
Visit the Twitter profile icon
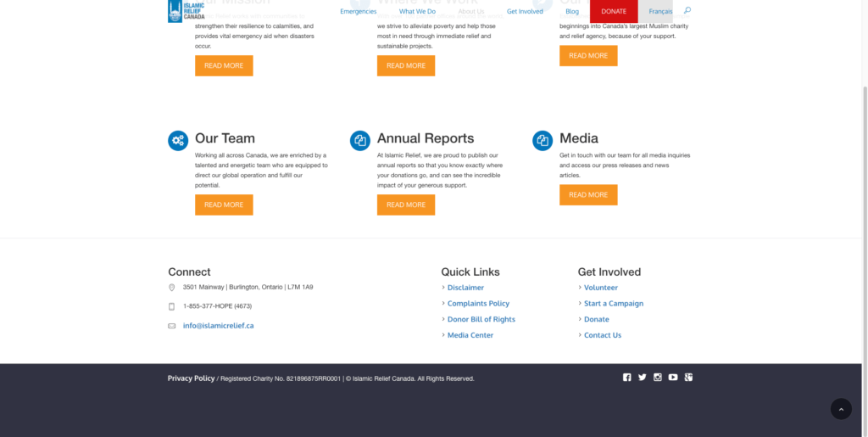tap(643, 378)
